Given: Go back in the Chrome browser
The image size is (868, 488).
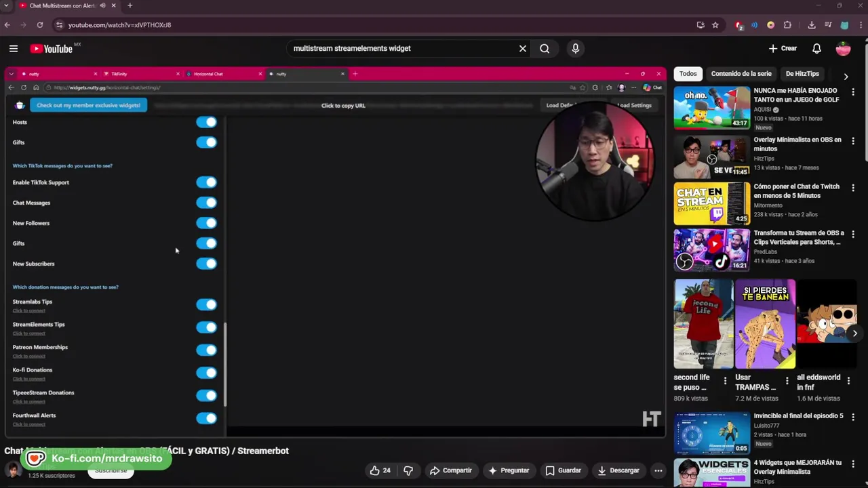Looking at the screenshot, I should (x=7, y=25).
